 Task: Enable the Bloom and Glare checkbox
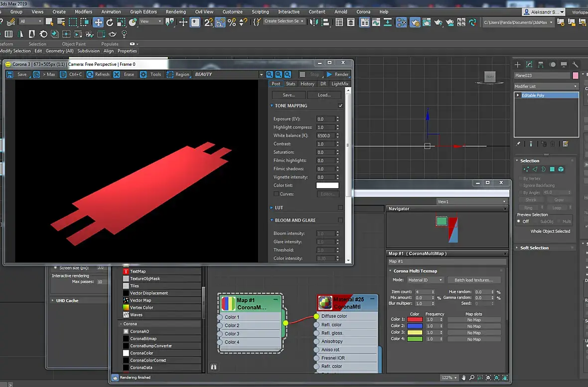click(x=340, y=220)
